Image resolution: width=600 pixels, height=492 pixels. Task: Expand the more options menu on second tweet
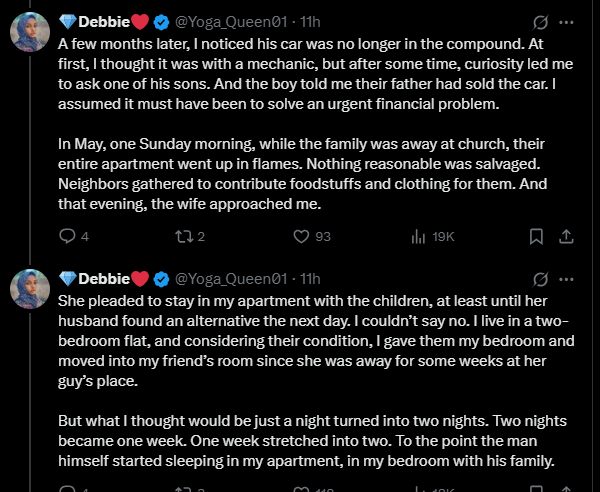[x=567, y=277]
